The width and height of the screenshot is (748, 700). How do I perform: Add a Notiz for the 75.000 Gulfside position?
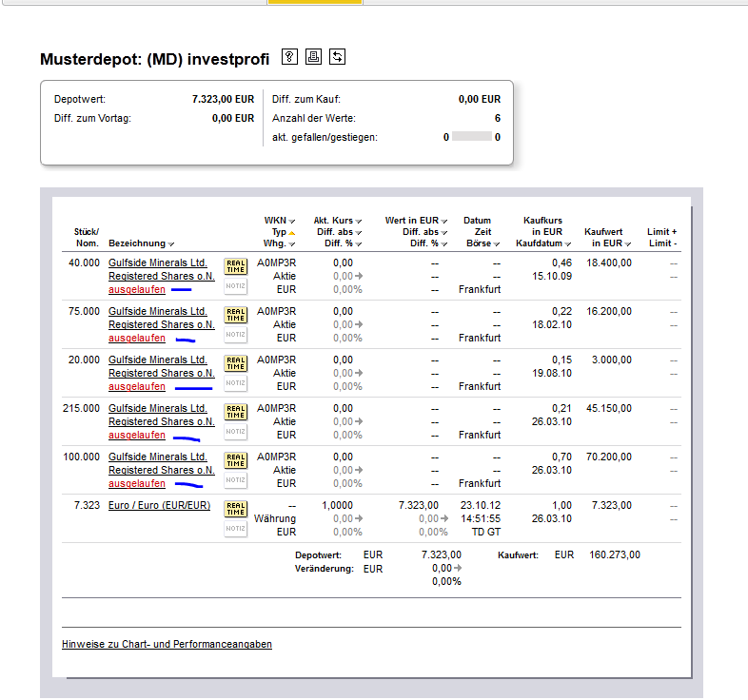point(236,335)
